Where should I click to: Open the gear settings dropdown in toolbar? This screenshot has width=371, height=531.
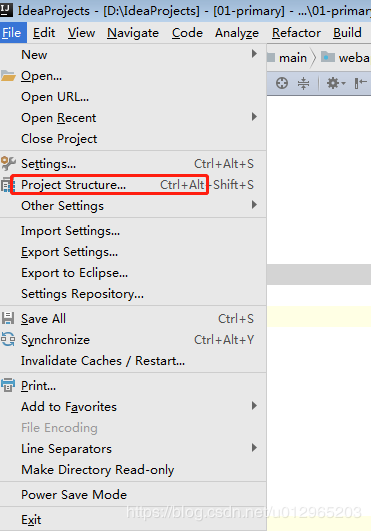(x=335, y=83)
